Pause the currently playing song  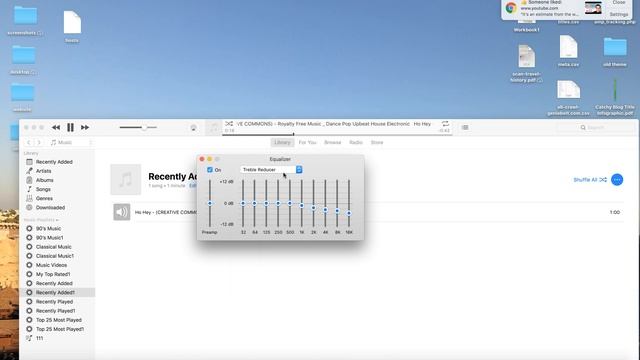(70, 127)
